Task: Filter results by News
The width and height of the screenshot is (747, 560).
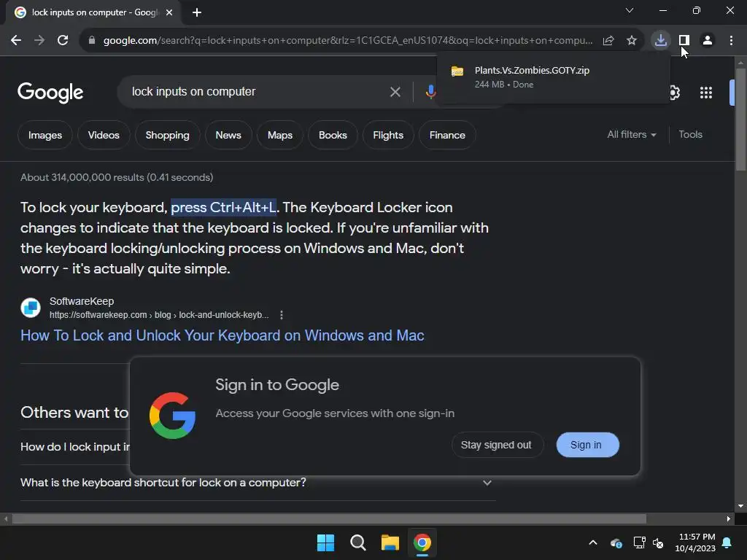Action: [228, 135]
